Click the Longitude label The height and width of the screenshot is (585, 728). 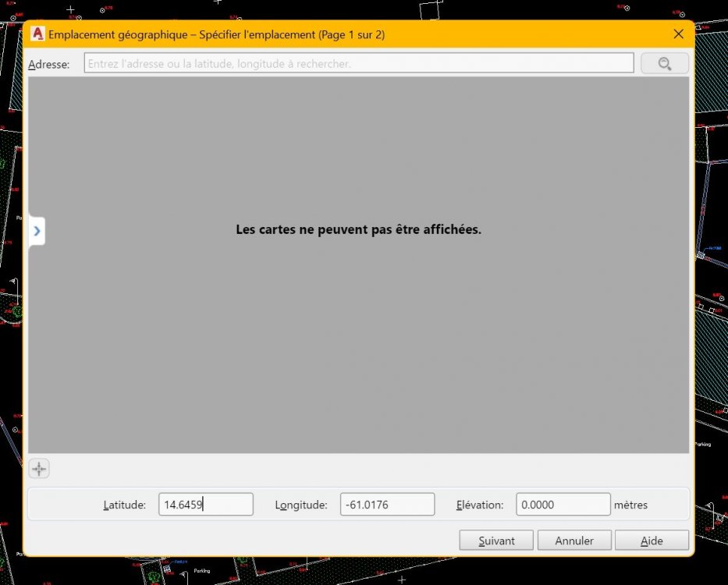[301, 505]
